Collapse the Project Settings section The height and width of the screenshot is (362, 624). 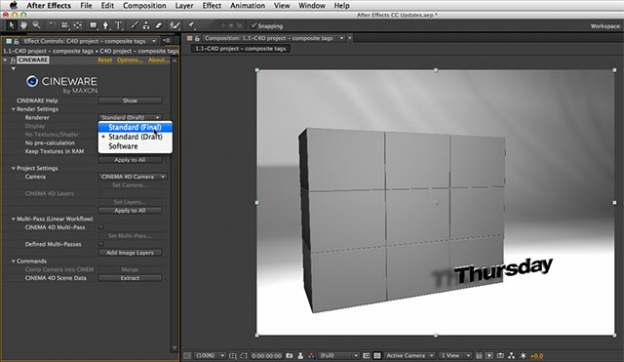[x=13, y=168]
